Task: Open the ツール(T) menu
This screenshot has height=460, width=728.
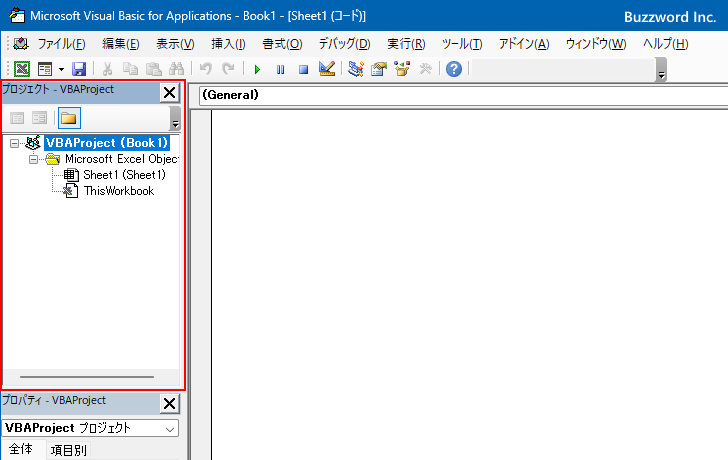Action: (x=462, y=44)
